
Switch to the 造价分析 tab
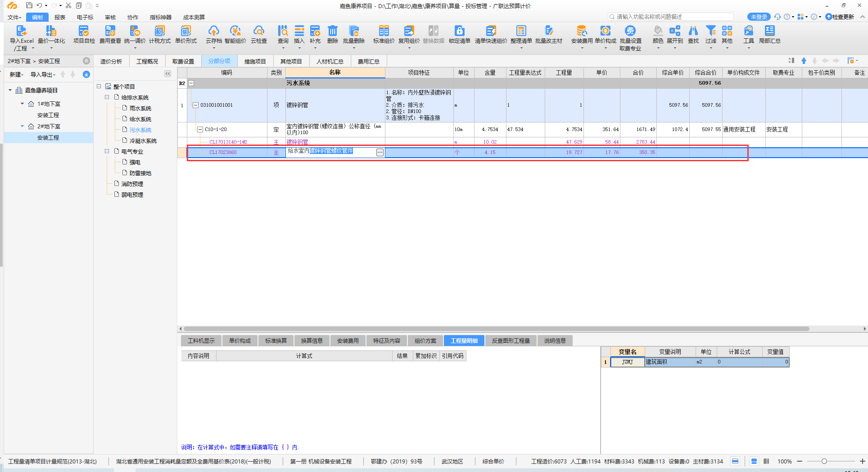[111, 61]
